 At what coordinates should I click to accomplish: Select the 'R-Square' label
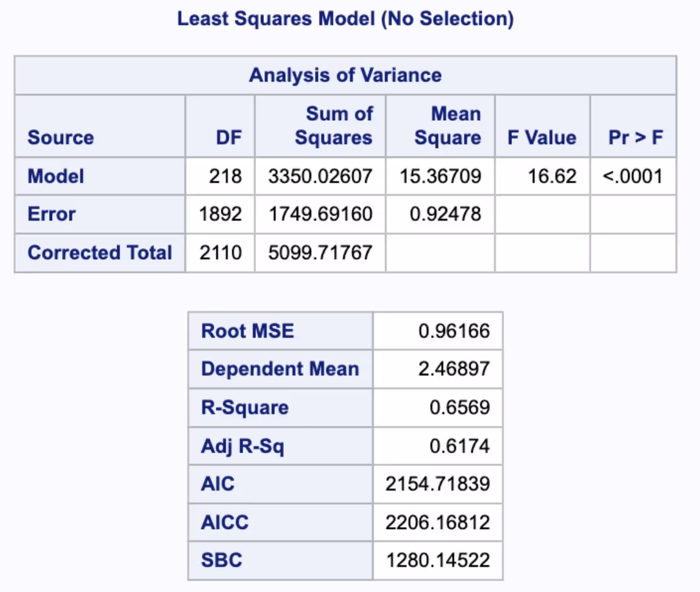(x=245, y=407)
